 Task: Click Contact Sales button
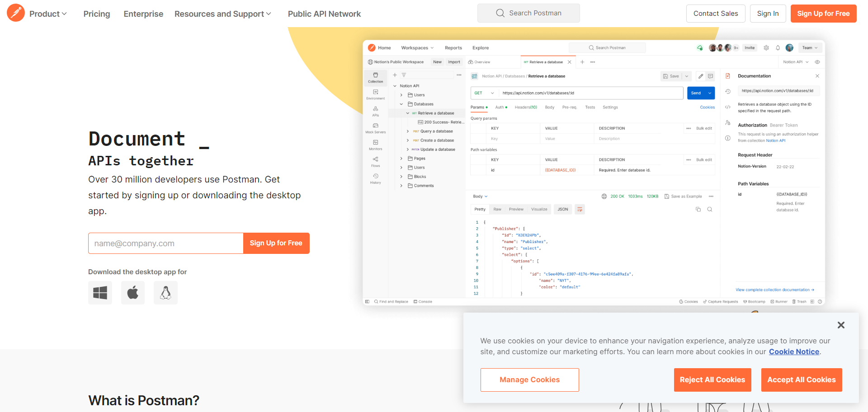[716, 14]
